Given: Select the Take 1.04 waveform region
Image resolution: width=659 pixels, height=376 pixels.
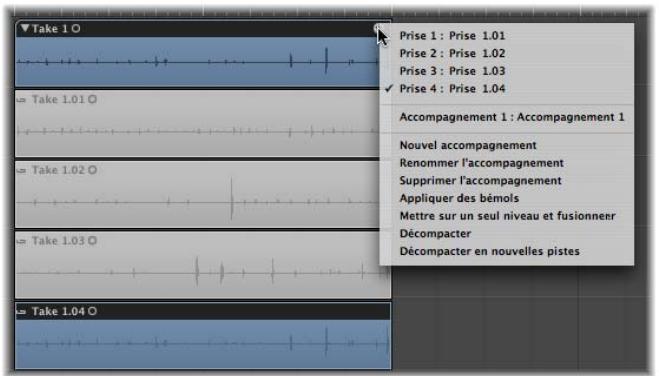Looking at the screenshot, I should point(203,344).
